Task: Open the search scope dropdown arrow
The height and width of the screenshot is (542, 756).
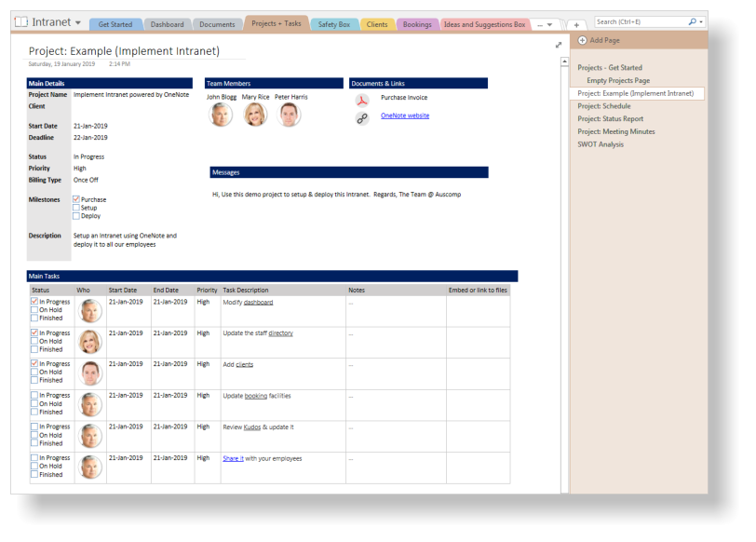Action: click(701, 22)
